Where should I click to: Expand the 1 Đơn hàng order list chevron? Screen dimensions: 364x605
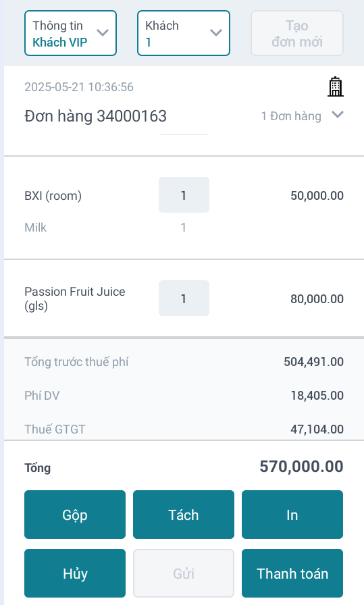pyautogui.click(x=338, y=115)
